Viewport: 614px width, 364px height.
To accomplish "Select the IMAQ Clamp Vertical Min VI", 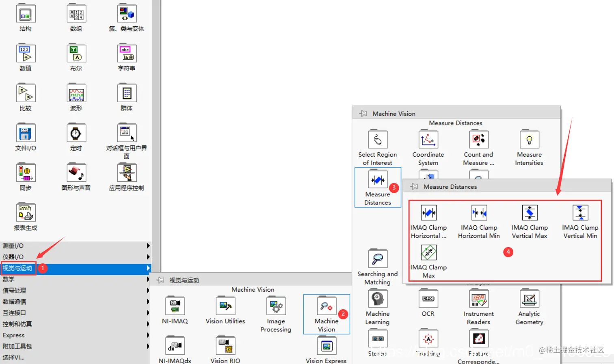I will (580, 213).
